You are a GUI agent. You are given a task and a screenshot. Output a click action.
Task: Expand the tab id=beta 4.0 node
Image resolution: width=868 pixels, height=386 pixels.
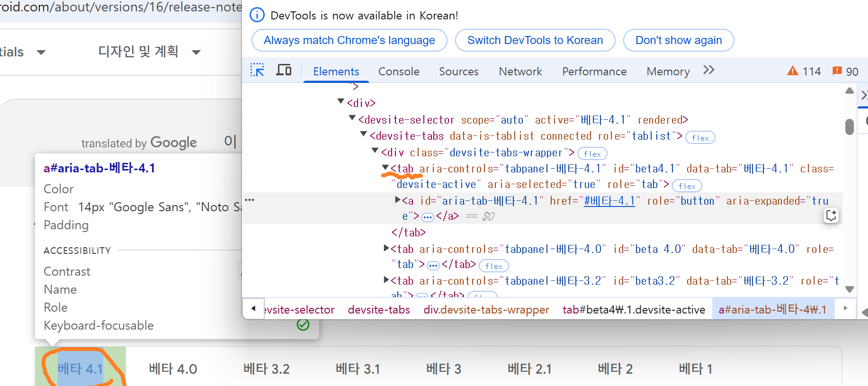point(386,248)
